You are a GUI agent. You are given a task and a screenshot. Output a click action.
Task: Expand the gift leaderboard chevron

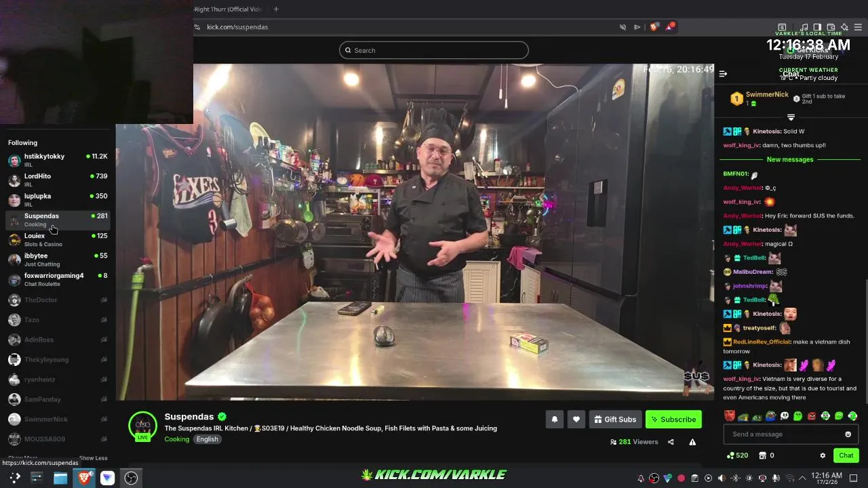(x=791, y=117)
